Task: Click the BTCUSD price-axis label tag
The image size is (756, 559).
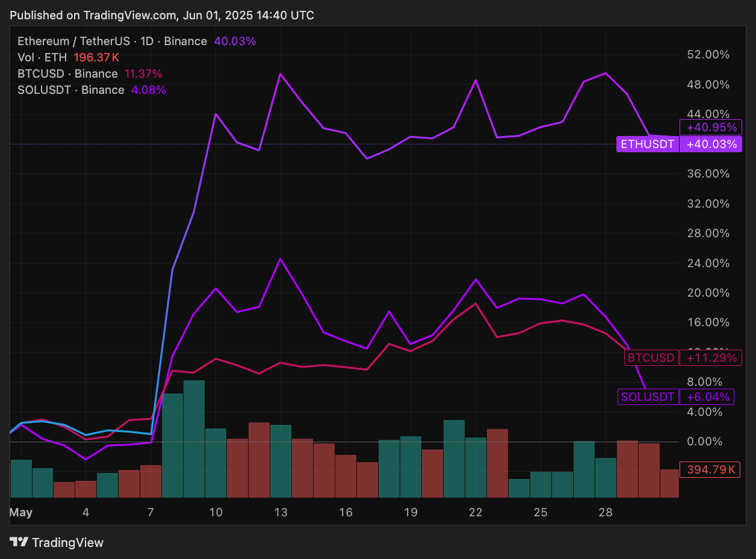Action: click(x=651, y=358)
